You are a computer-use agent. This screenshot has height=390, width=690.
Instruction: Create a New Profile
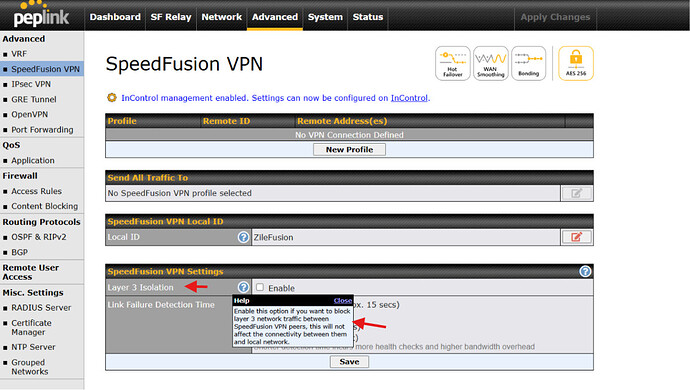[x=349, y=149]
